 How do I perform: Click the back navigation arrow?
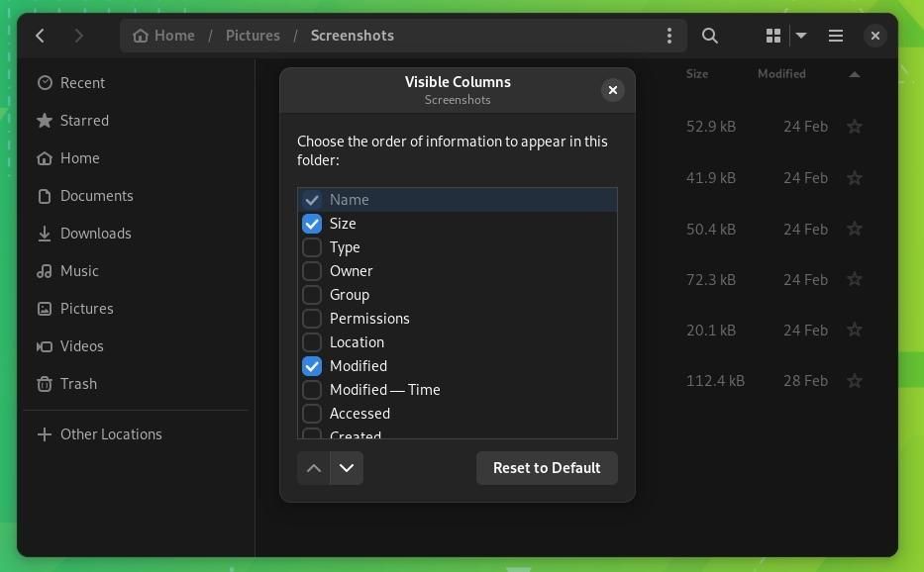pyautogui.click(x=40, y=35)
